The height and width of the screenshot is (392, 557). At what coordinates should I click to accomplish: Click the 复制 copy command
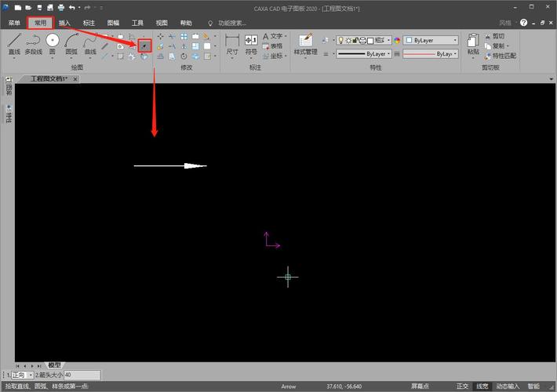(494, 46)
